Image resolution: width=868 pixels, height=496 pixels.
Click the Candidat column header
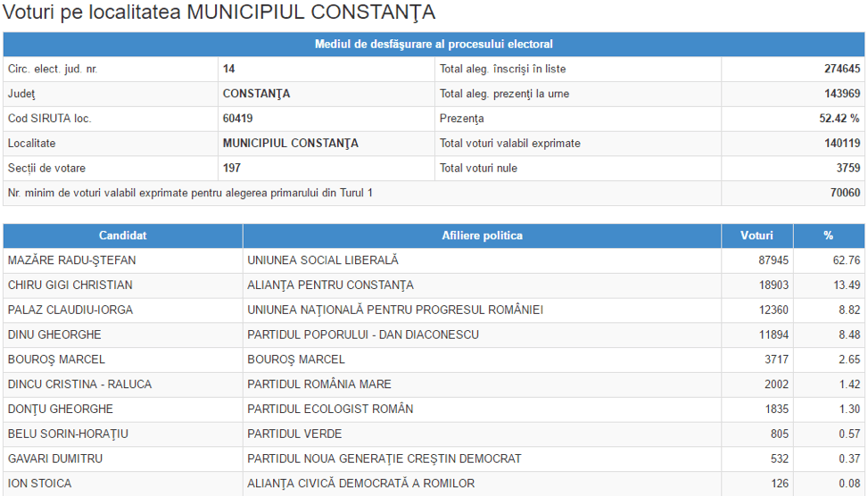tap(122, 236)
